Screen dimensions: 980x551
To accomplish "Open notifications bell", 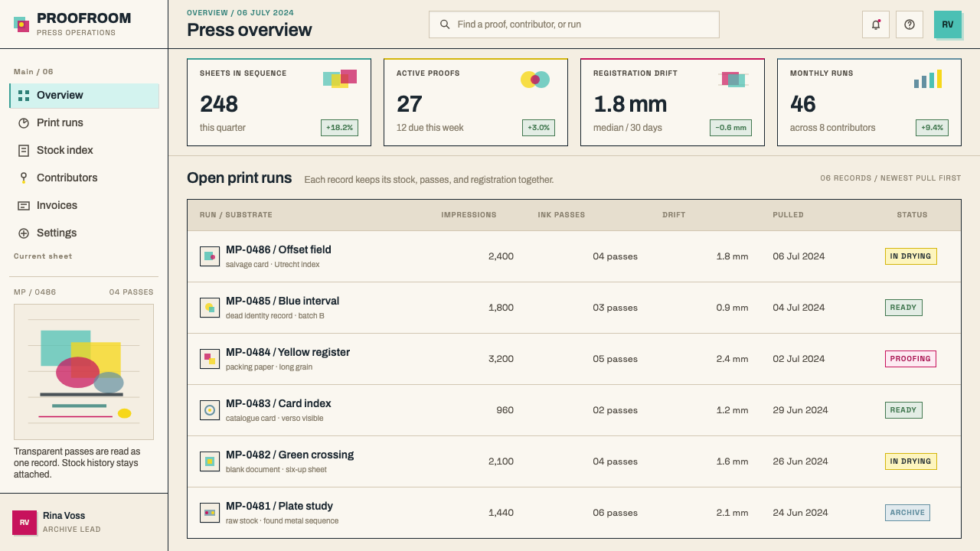I will (876, 24).
